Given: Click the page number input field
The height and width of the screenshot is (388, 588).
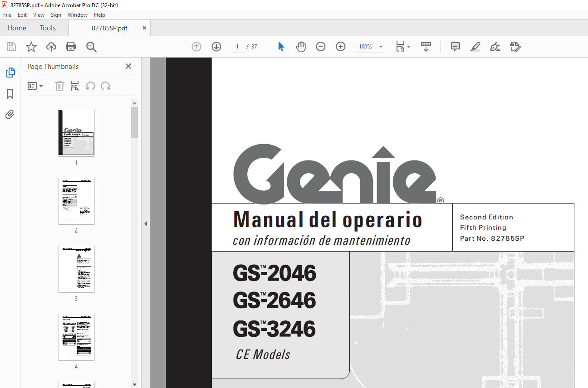Looking at the screenshot, I should (x=237, y=47).
